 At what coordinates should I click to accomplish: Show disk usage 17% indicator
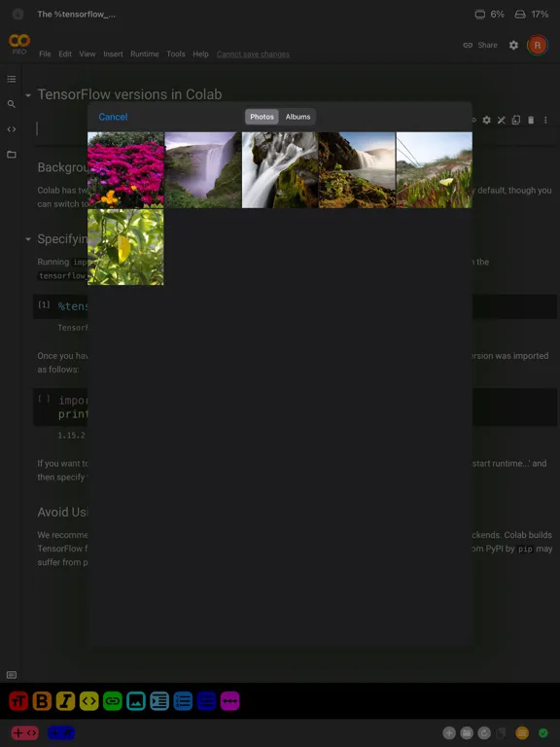[x=532, y=15]
